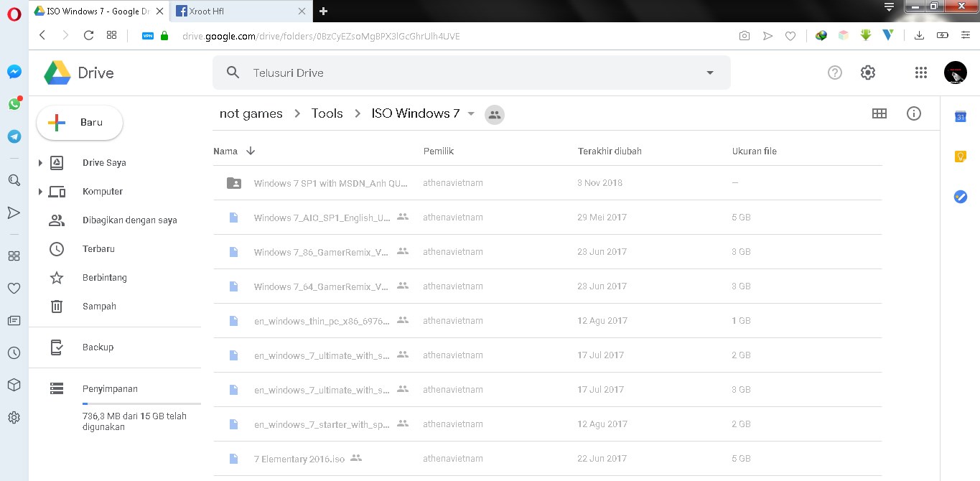Select Windows 7_86_GamerRemix file
The image size is (980, 481).
547,252
